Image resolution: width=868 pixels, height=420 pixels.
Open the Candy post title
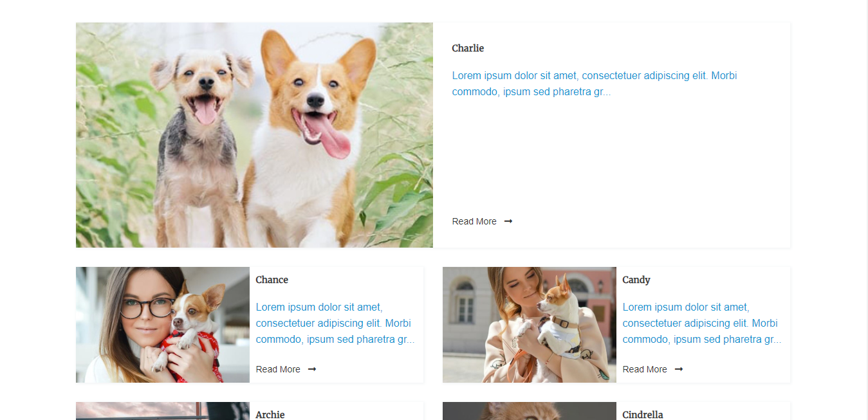pyautogui.click(x=636, y=280)
